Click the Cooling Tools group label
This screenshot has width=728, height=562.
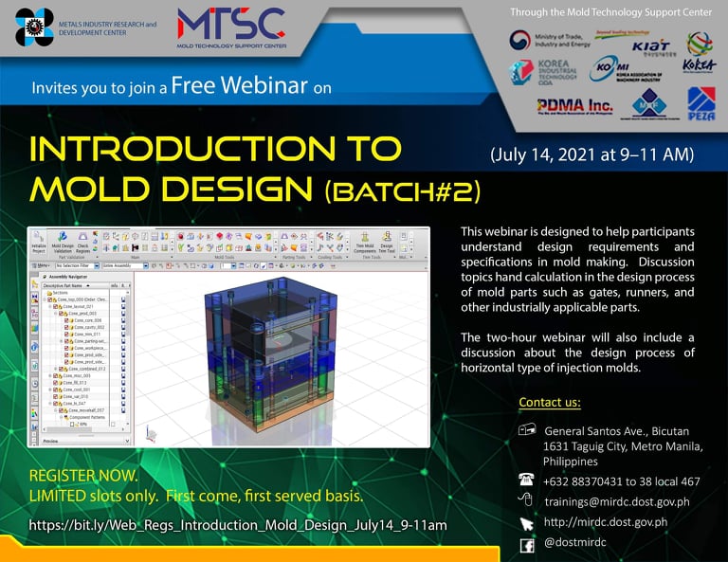click(330, 257)
